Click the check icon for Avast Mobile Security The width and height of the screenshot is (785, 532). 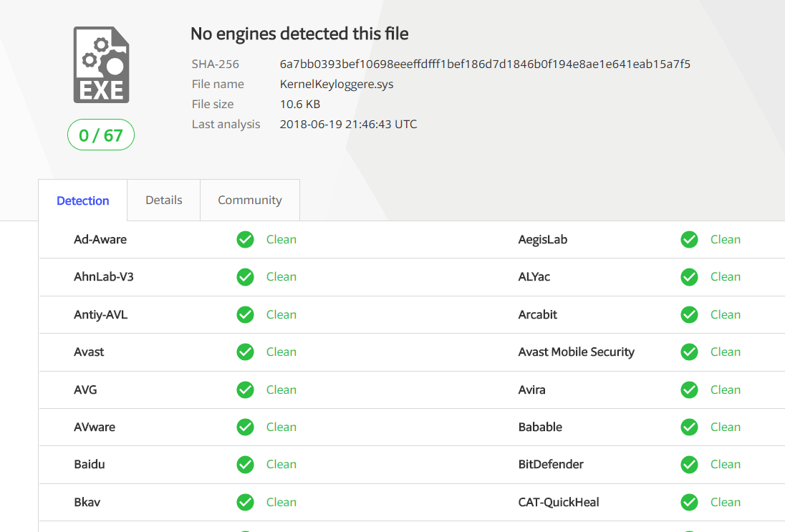pos(689,352)
